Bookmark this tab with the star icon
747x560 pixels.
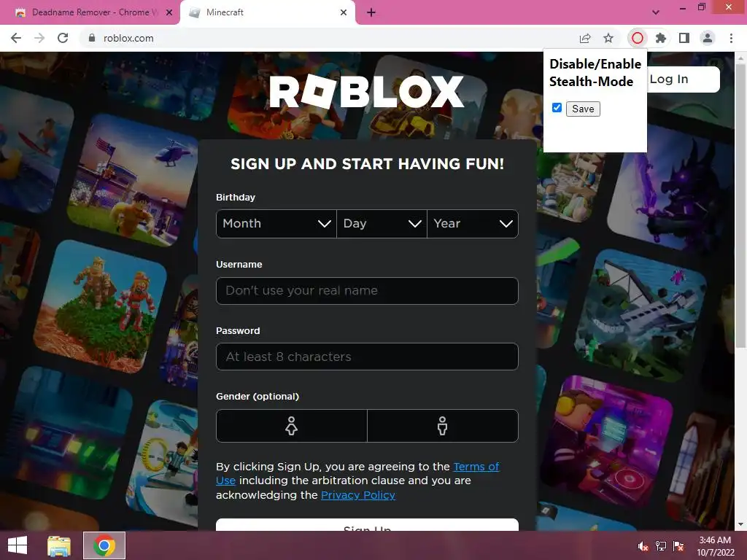(x=608, y=38)
